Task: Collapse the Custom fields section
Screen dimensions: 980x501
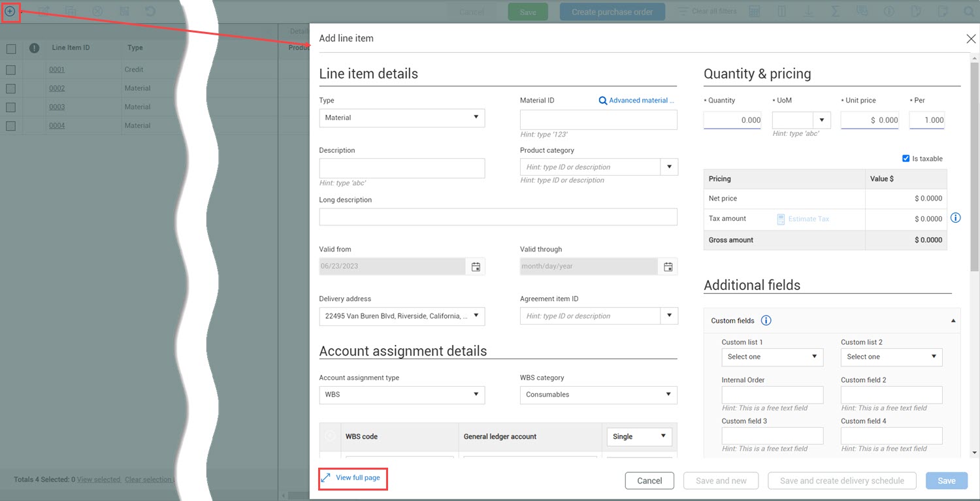Action: pyautogui.click(x=953, y=321)
